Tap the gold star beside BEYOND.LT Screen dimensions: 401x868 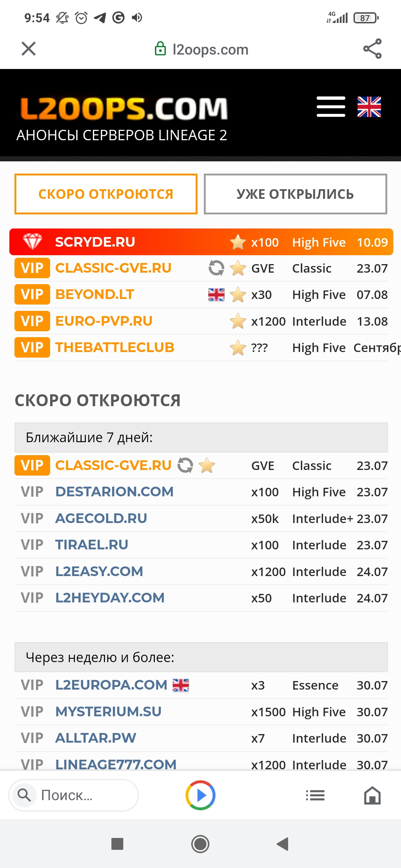pyautogui.click(x=238, y=295)
